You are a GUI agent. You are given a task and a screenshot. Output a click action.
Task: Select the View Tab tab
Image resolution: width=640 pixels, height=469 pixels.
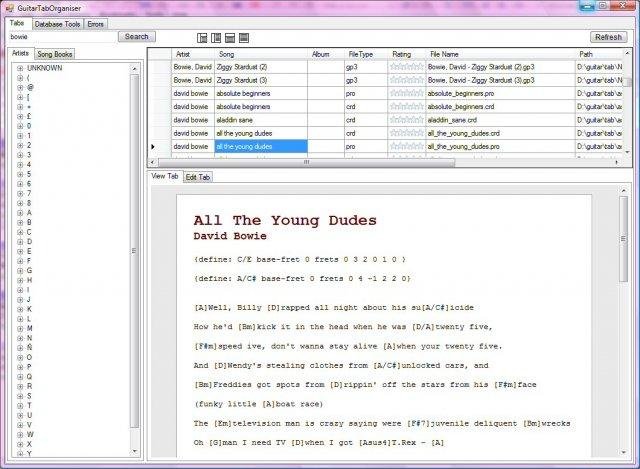(164, 176)
